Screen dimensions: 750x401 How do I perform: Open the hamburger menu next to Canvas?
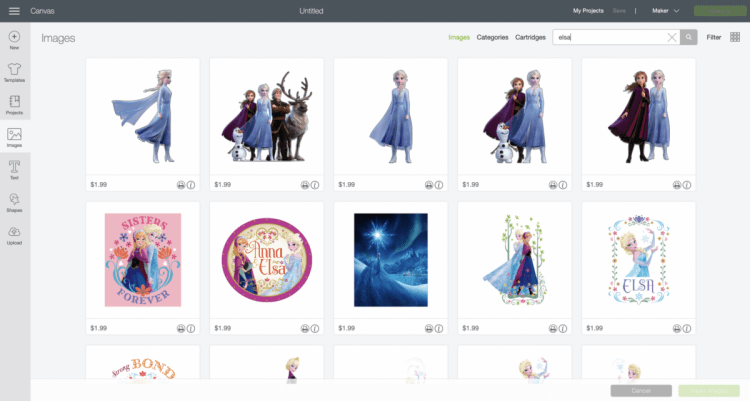[x=14, y=11]
